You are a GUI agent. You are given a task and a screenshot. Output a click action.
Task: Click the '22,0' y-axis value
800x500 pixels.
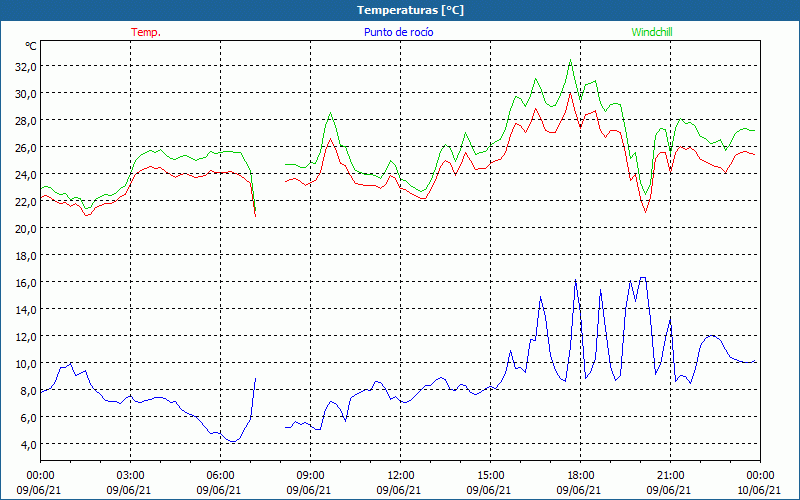click(x=26, y=202)
